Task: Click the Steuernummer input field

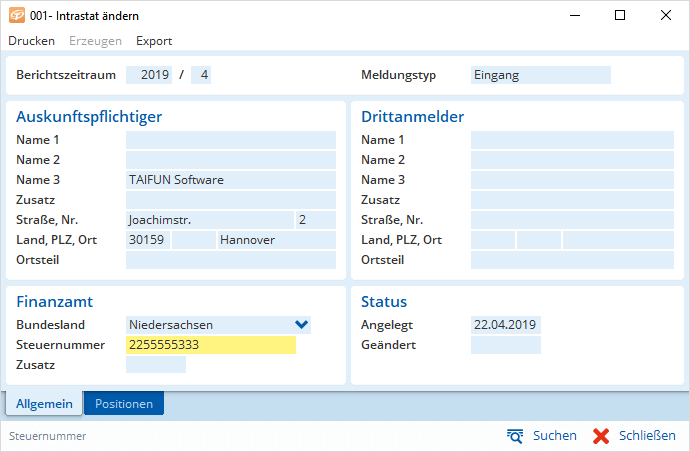Action: [x=210, y=345]
